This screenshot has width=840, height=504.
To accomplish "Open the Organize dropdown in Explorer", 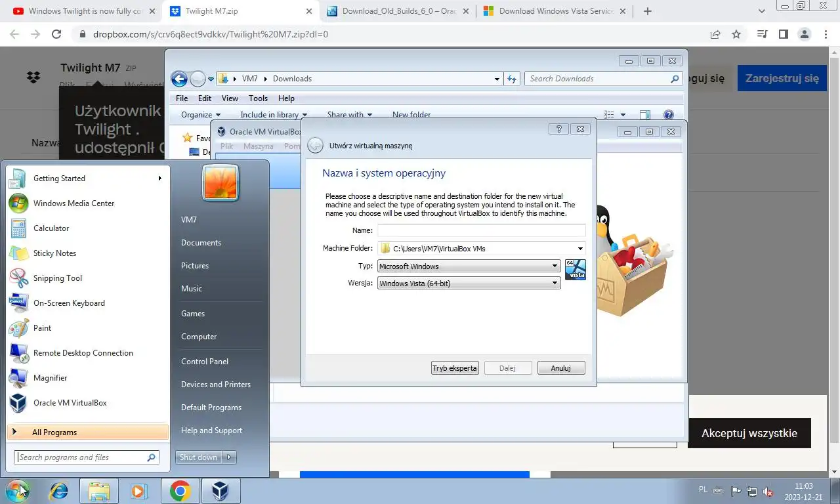I will [201, 115].
